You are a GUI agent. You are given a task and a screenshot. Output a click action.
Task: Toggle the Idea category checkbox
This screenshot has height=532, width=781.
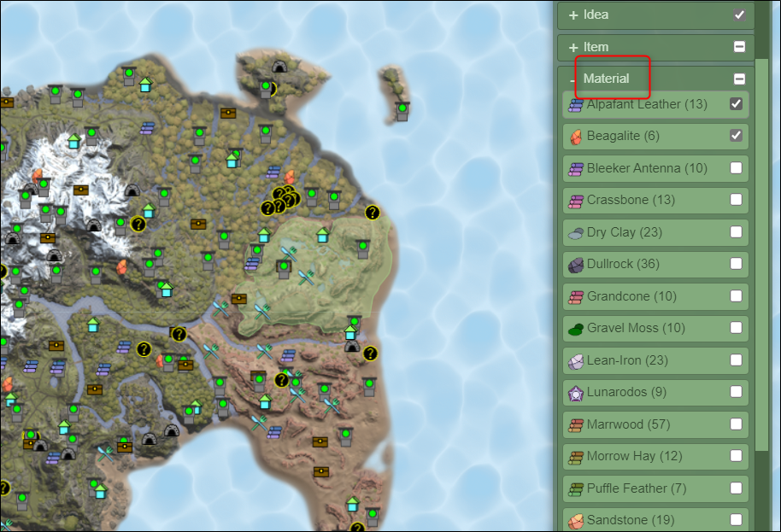coord(739,15)
